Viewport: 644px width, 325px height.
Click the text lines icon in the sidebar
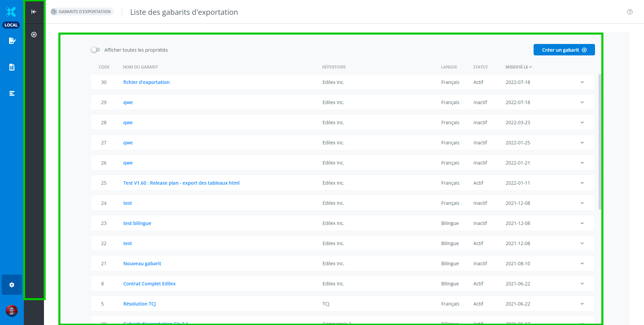click(x=12, y=93)
